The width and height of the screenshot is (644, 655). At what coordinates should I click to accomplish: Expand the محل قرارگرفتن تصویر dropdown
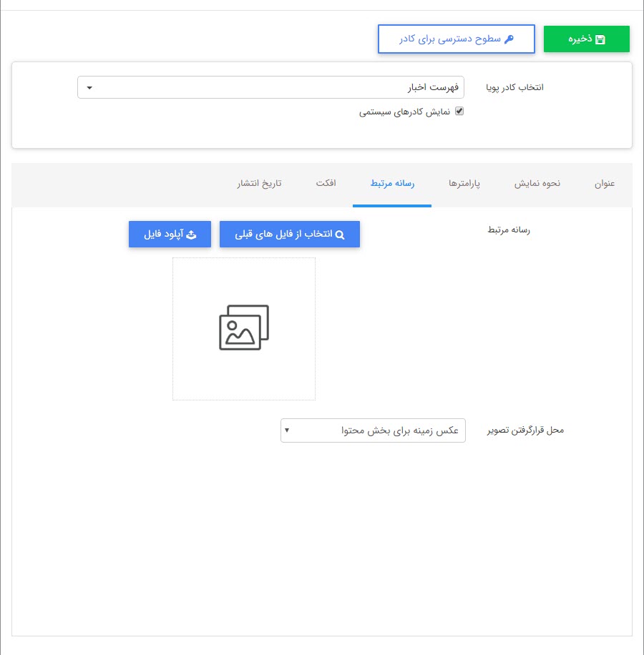coord(373,430)
